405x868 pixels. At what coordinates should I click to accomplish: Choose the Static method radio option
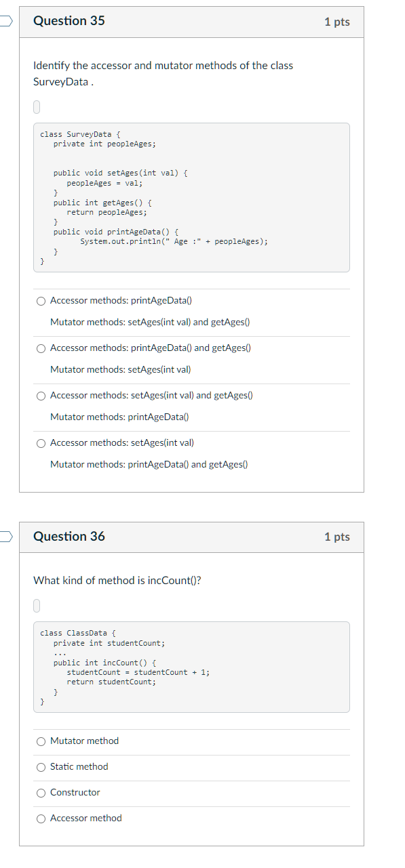[41, 766]
